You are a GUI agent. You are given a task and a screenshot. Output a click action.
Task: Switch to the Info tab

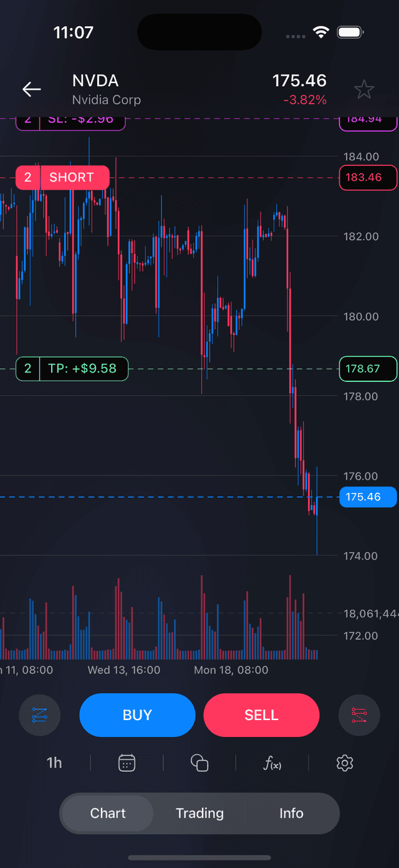291,813
